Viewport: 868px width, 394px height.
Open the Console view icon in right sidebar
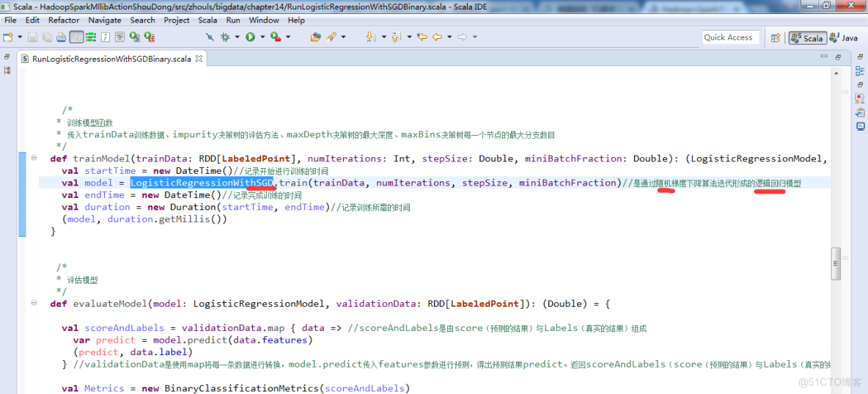(860, 126)
